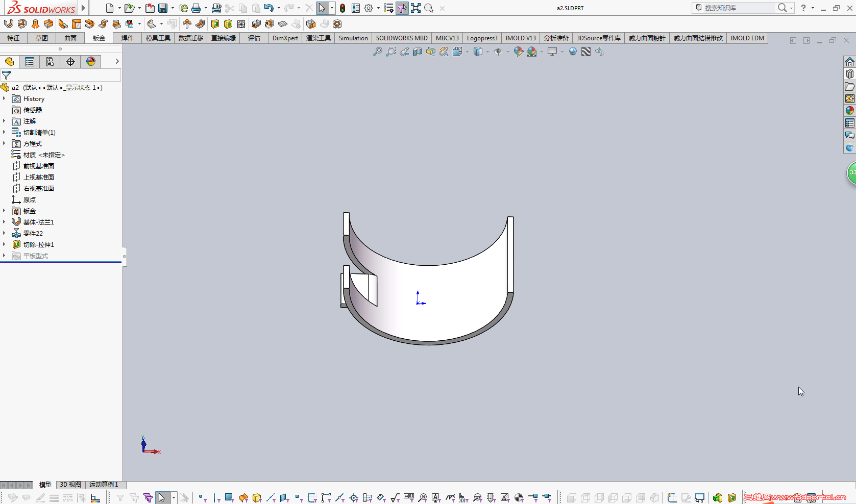Expand the 零件22 feature node
Viewport: 856px width, 504px height.
(x=4, y=233)
